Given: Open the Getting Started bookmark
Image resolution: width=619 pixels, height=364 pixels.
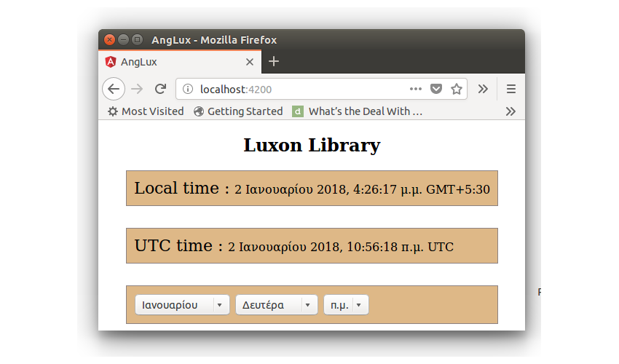Looking at the screenshot, I should 238,111.
